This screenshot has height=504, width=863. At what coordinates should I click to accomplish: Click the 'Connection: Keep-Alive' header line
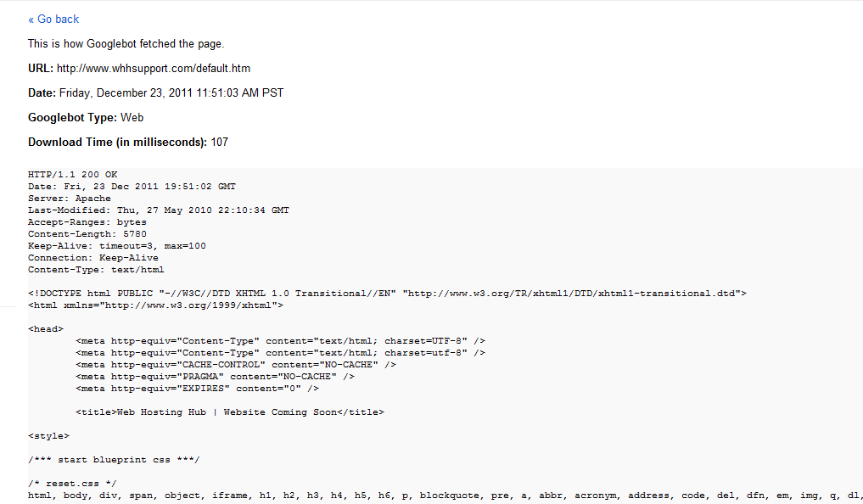[x=92, y=258]
